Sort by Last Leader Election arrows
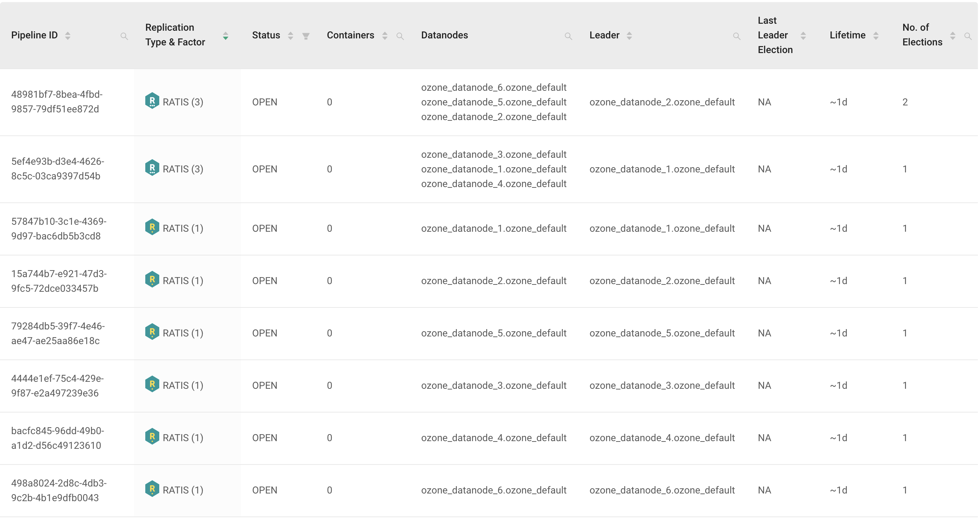Image resolution: width=980 pixels, height=520 pixels. (803, 36)
